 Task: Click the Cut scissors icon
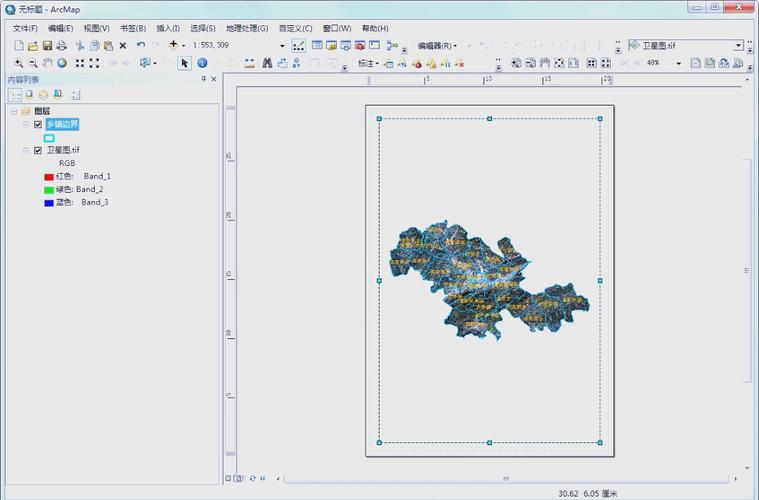(80, 45)
